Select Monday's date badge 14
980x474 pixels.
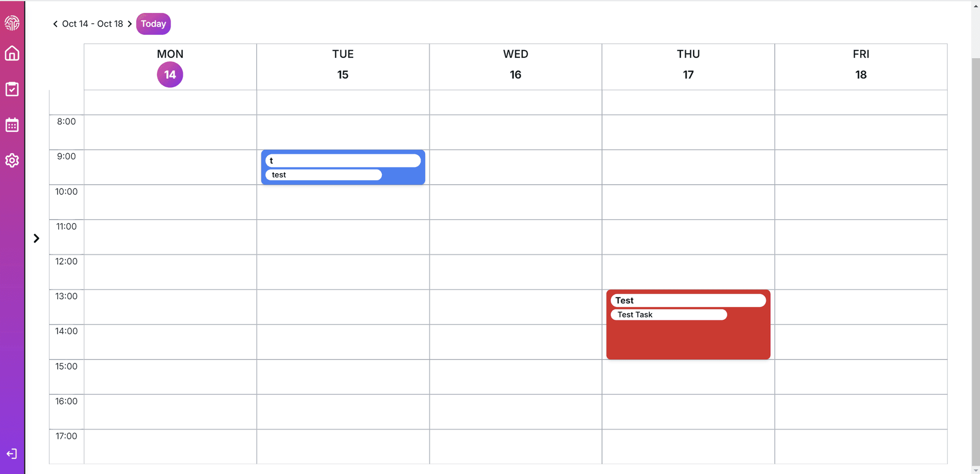click(169, 75)
